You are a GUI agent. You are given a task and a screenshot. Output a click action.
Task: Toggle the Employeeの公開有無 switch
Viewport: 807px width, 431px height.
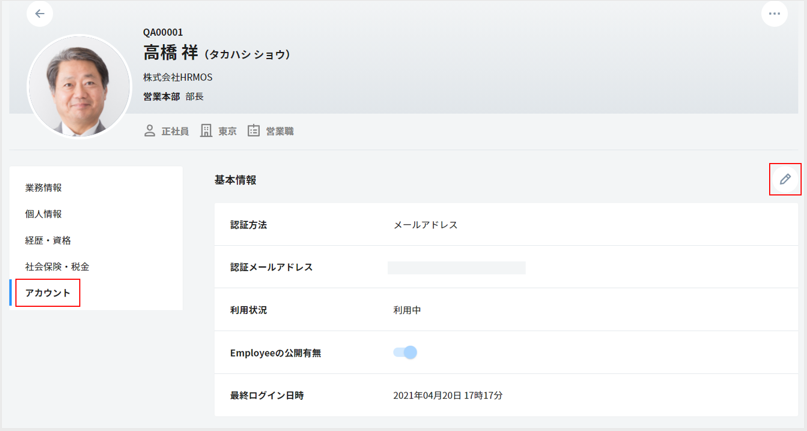click(x=405, y=352)
